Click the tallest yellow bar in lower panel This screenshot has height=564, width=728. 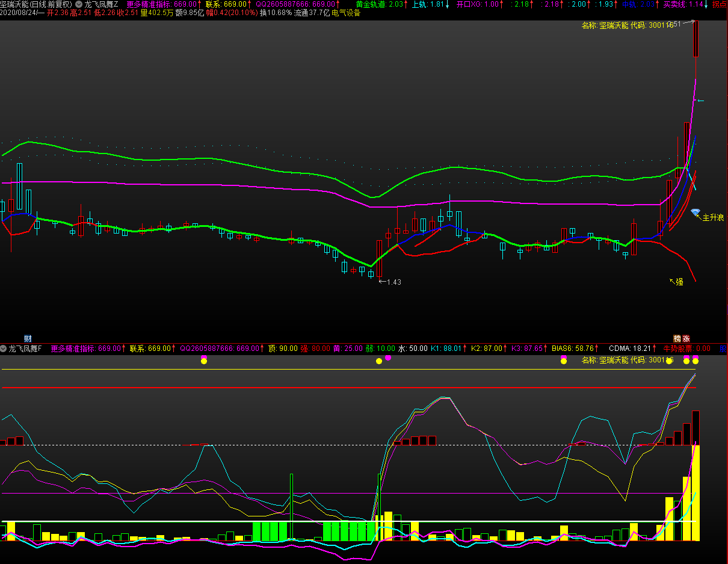pyautogui.click(x=696, y=492)
